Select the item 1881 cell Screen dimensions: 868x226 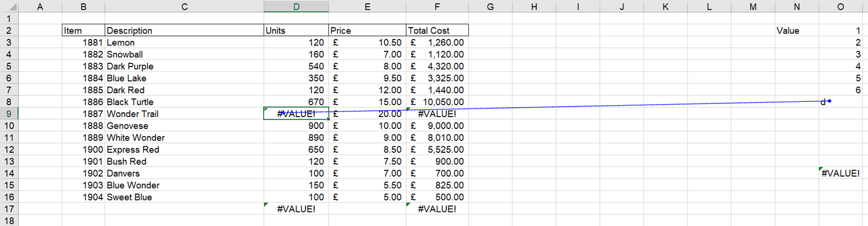coord(84,42)
